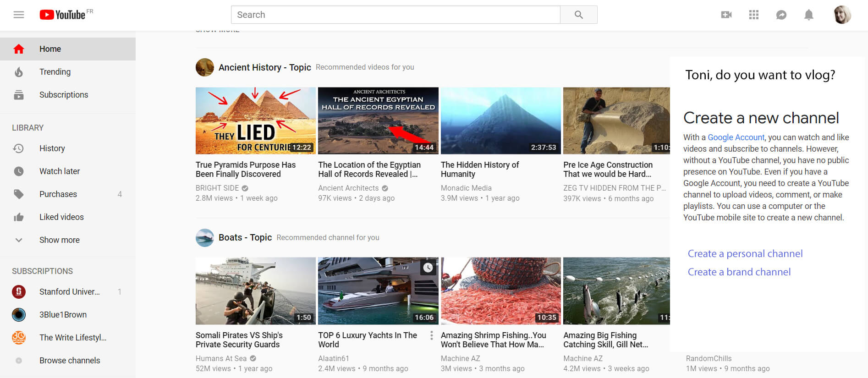
Task: Open Amazing Big Fishing thumbnail
Action: (616, 291)
